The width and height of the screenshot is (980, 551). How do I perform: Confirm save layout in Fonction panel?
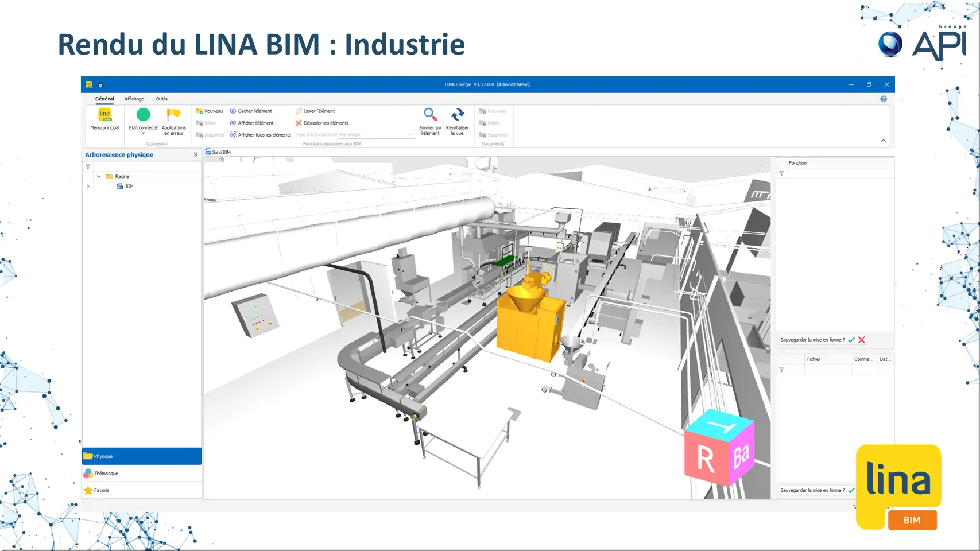coord(851,340)
